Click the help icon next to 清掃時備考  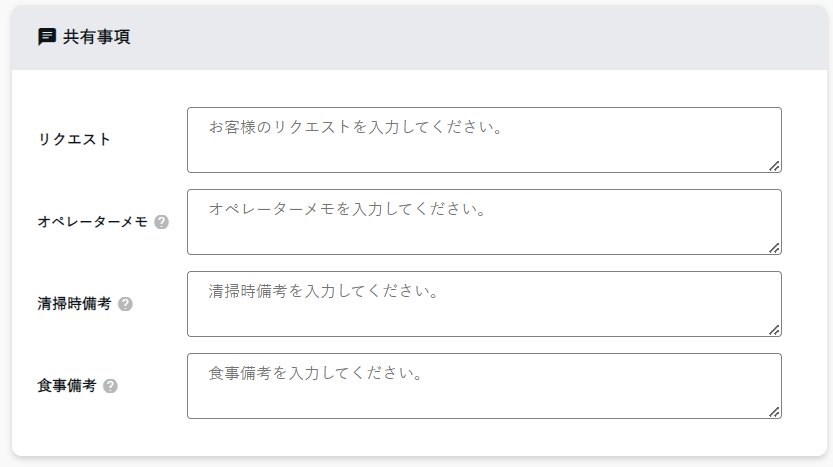[x=125, y=304]
